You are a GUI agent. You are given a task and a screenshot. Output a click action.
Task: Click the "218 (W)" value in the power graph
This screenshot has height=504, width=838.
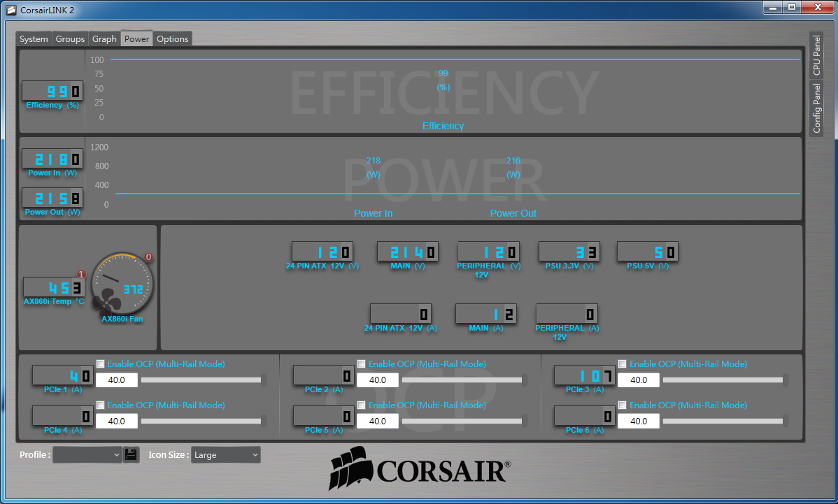373,168
